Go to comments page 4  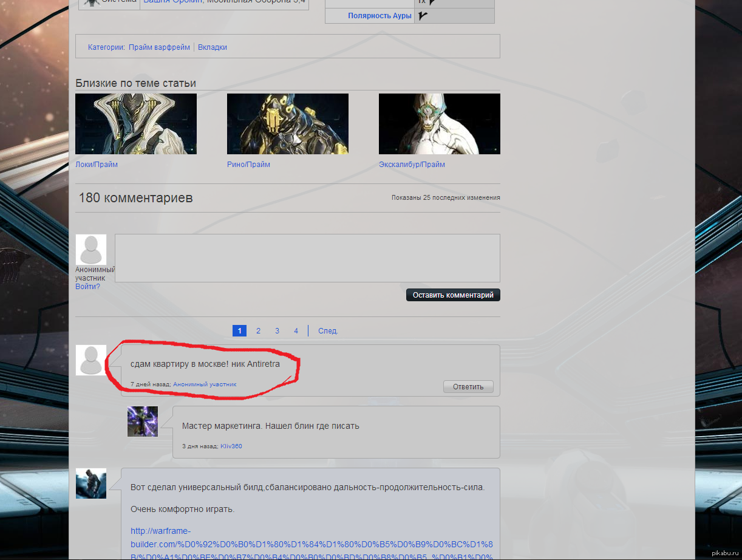point(296,331)
